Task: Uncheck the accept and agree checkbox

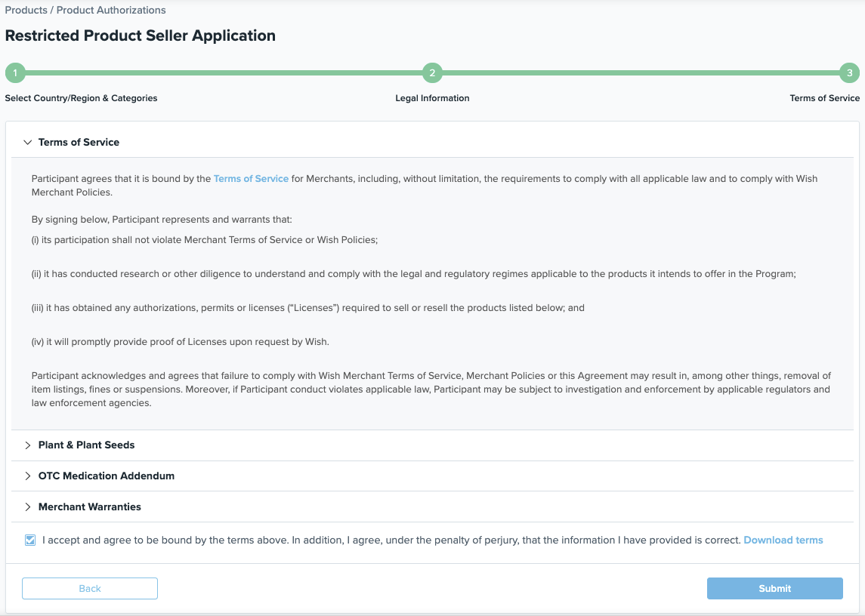Action: (30, 540)
